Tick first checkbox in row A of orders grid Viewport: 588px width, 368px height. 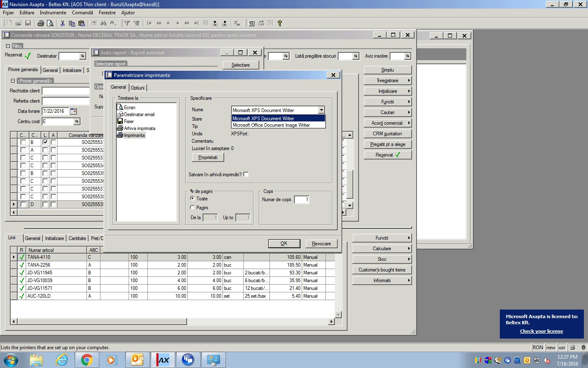click(x=23, y=150)
